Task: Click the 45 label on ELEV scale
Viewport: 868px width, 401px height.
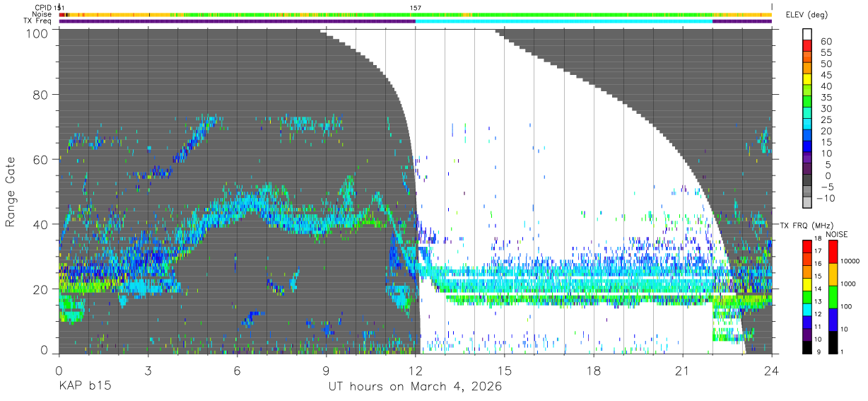Action: pyautogui.click(x=825, y=75)
